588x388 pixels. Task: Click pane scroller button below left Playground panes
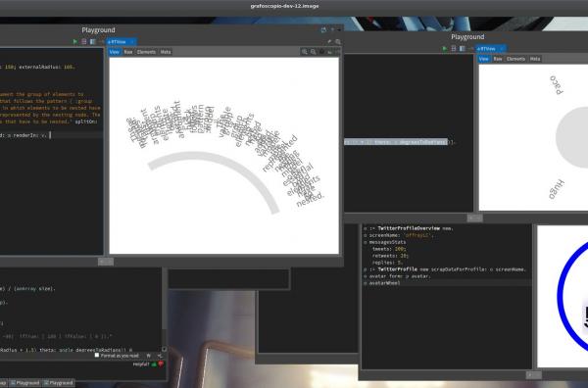tap(106, 262)
